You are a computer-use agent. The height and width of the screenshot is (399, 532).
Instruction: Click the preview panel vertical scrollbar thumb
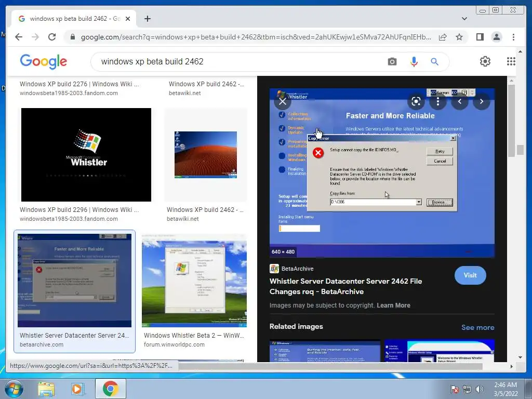pos(511,121)
